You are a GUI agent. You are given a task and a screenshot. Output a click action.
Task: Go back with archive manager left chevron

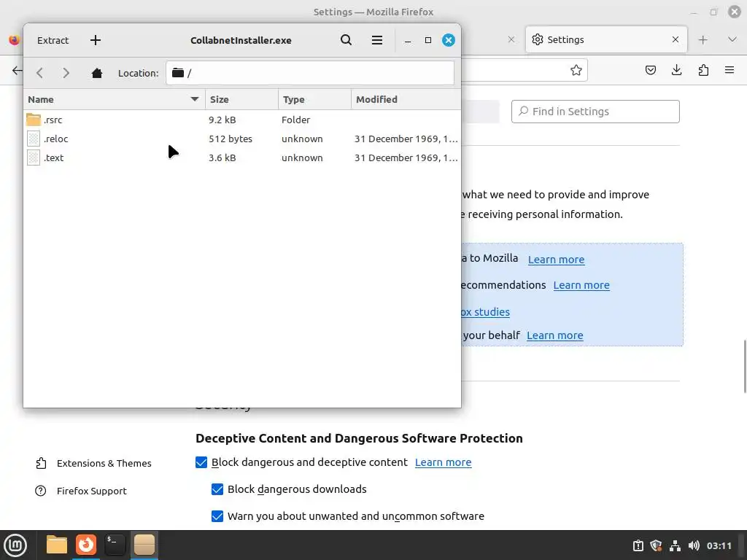tap(40, 73)
